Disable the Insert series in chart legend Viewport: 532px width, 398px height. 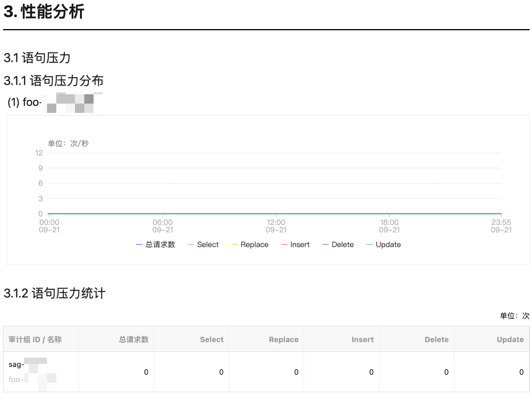pyautogui.click(x=296, y=245)
